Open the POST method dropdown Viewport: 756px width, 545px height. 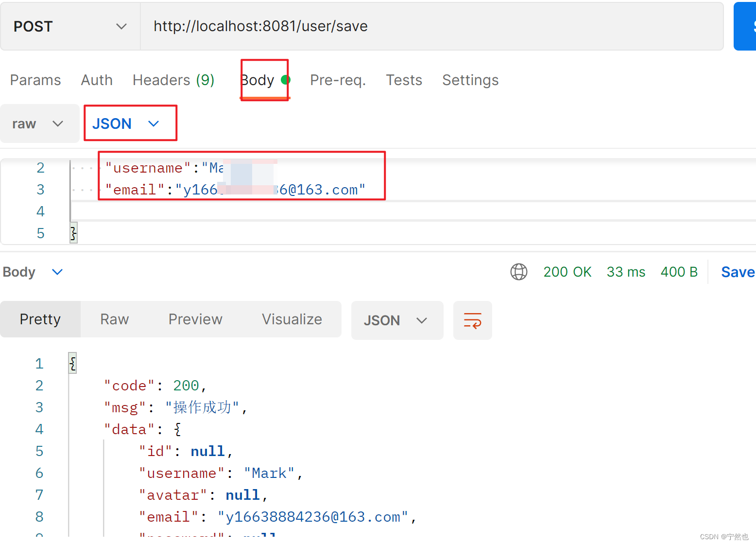(70, 26)
